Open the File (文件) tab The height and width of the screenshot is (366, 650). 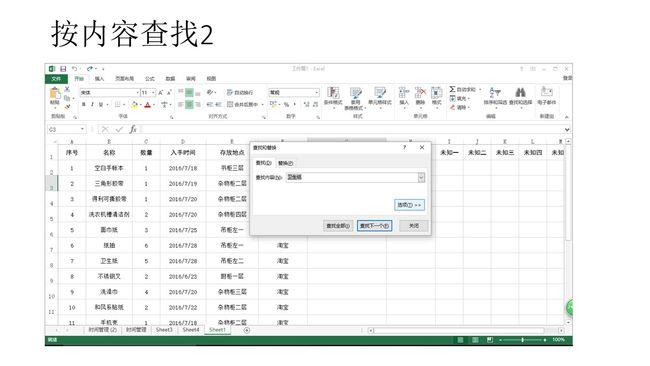point(56,79)
